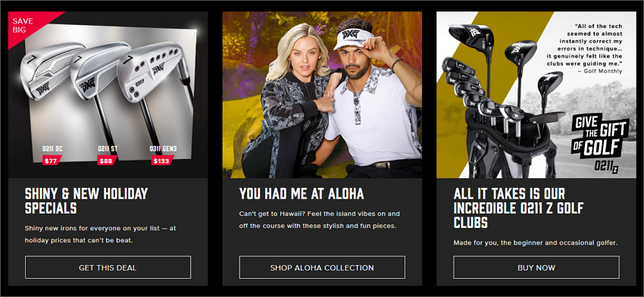
Task: Click the Shiny & New Holiday Specials heading
Action: (86, 201)
